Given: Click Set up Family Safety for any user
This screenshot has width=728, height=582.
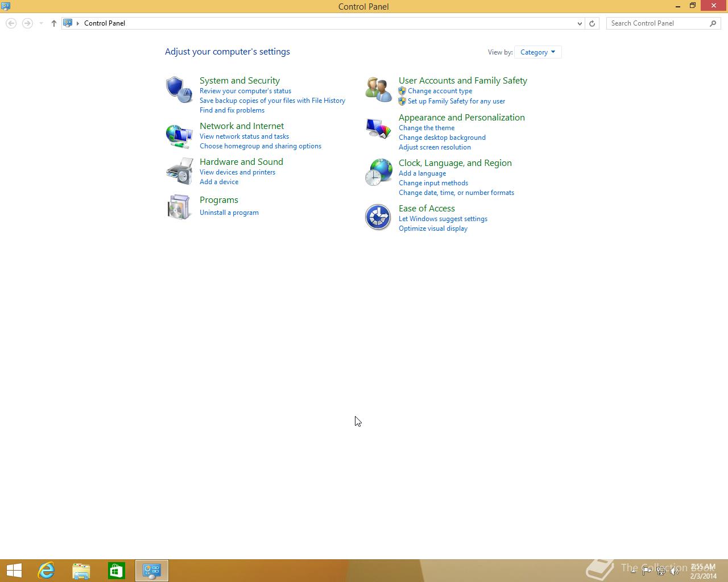Looking at the screenshot, I should [x=456, y=101].
